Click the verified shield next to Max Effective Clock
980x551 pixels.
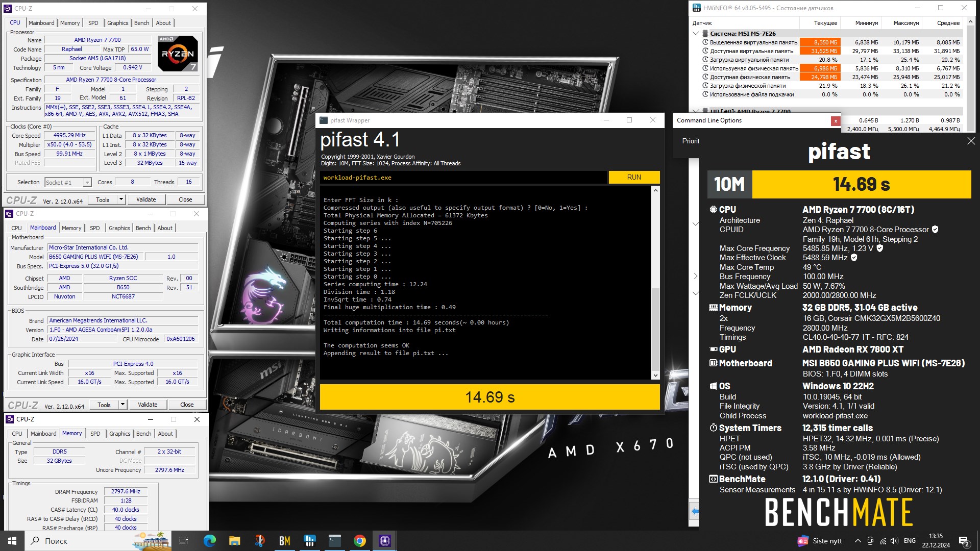(x=854, y=258)
